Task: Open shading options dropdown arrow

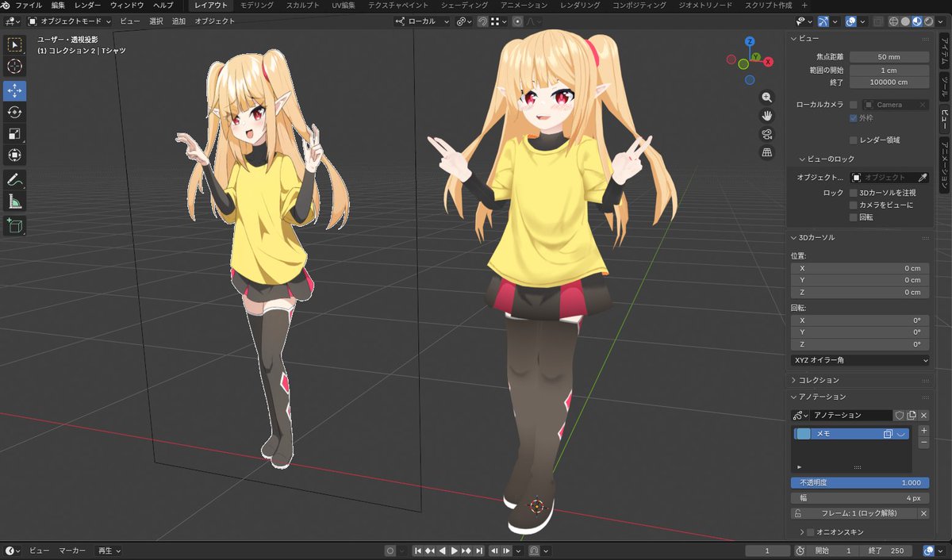Action: [x=942, y=21]
